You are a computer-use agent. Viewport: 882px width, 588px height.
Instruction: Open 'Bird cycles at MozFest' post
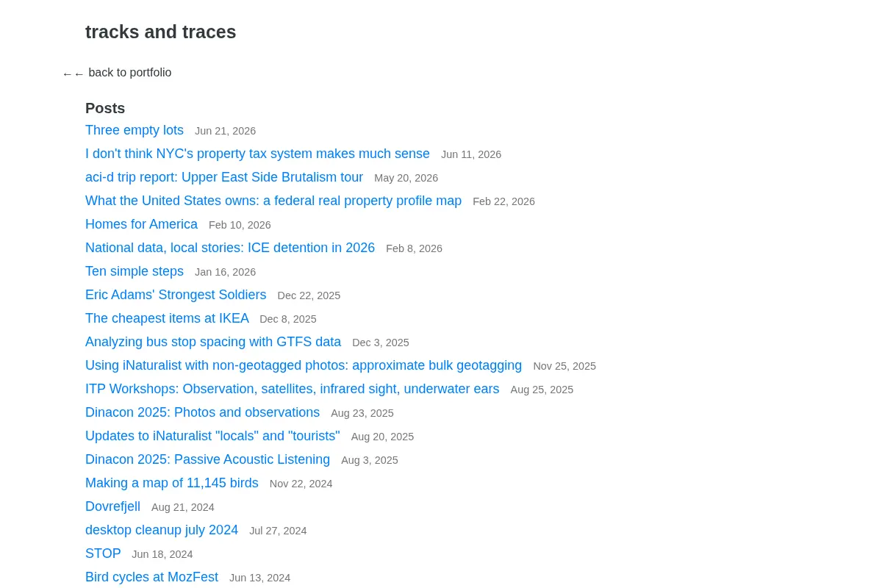(151, 577)
